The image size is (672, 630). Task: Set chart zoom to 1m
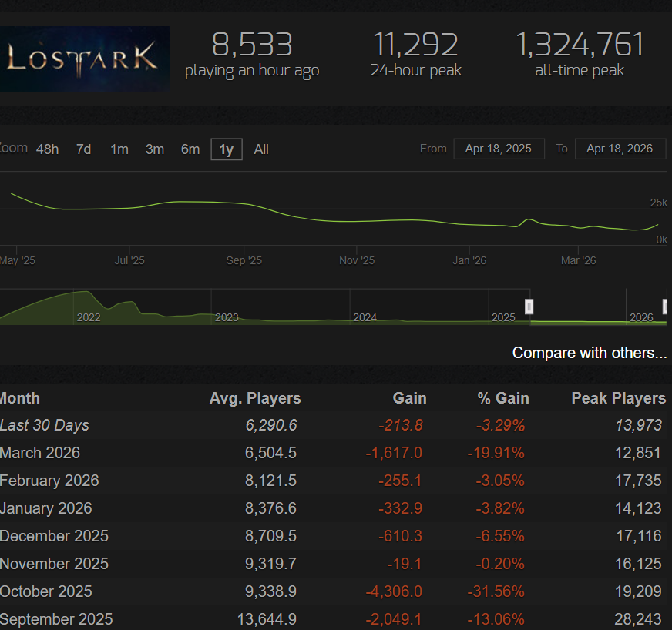tap(119, 149)
